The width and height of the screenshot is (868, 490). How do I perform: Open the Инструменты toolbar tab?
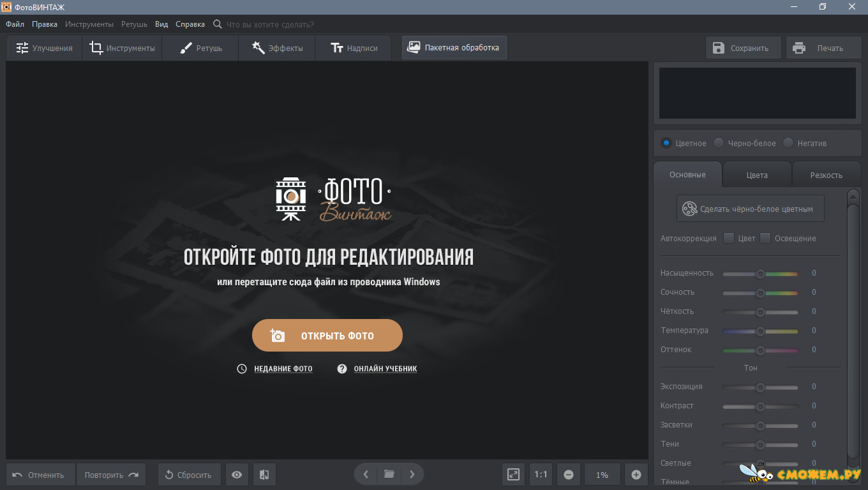tap(122, 48)
